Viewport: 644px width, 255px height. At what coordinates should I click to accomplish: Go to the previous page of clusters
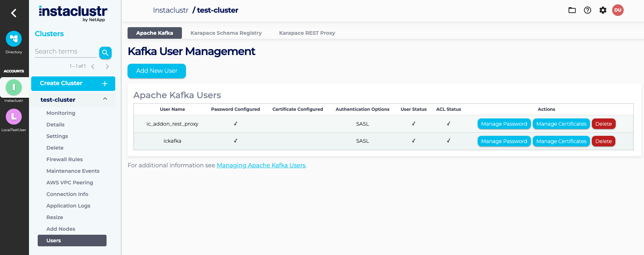coord(93,67)
